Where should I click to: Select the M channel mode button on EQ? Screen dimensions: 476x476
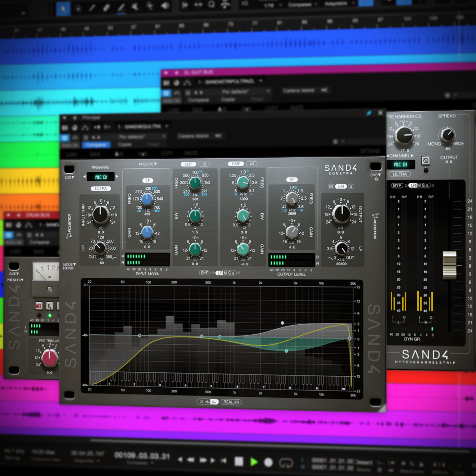tap(331, 187)
